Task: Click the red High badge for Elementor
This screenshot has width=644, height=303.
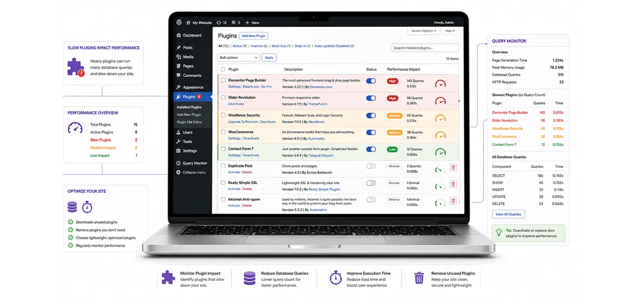Action: [393, 81]
